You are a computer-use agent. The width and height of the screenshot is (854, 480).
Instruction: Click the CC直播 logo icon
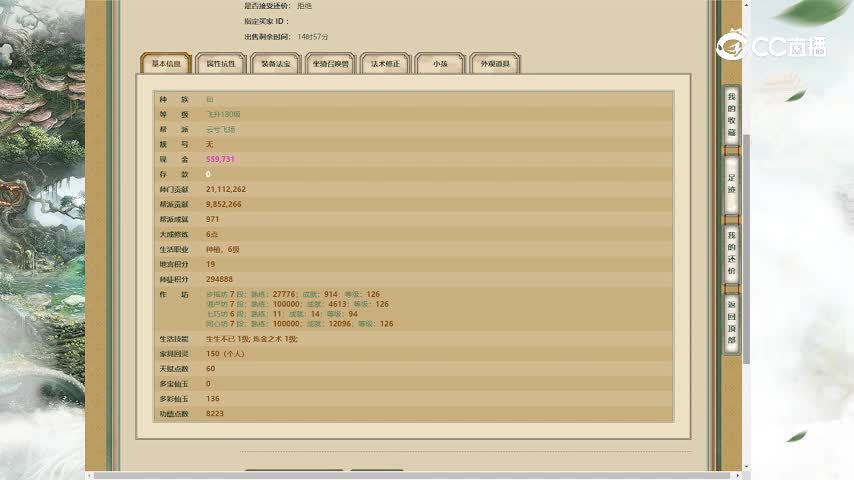click(732, 46)
